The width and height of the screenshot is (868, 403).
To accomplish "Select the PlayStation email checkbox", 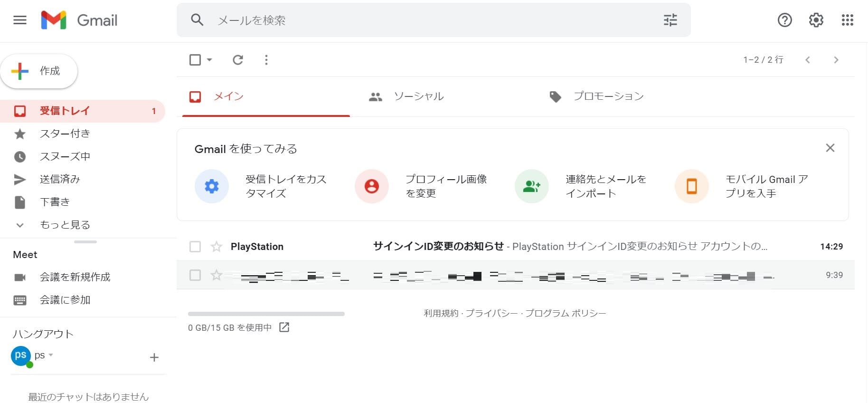I will click(x=195, y=247).
